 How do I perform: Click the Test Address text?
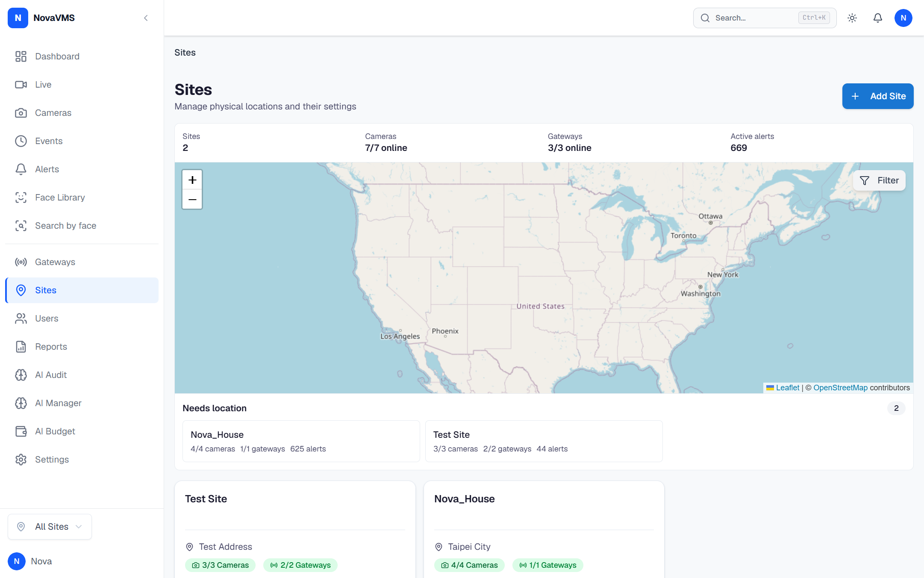[x=226, y=547]
